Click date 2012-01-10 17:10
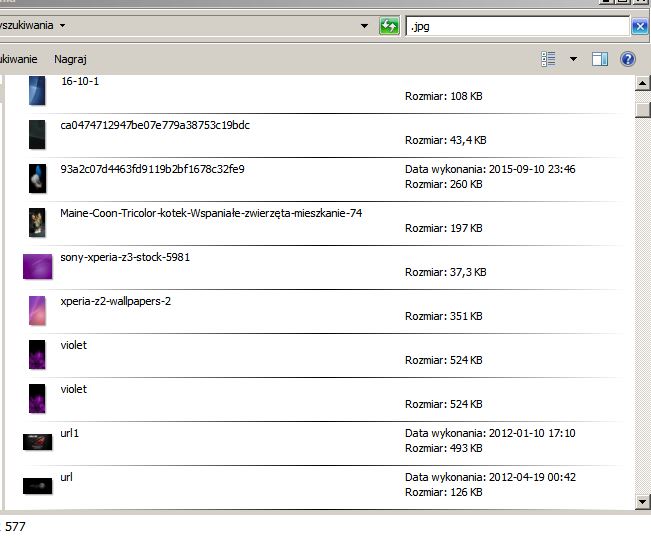651x559 pixels. coord(532,433)
